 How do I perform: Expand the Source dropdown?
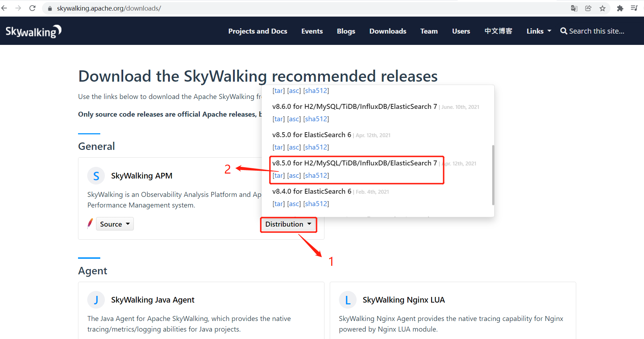pos(115,224)
